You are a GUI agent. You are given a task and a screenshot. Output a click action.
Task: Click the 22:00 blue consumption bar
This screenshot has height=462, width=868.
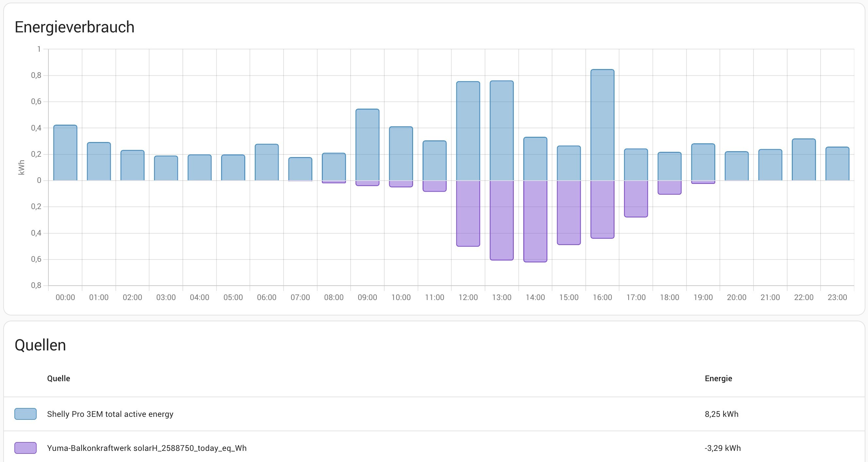pyautogui.click(x=804, y=160)
